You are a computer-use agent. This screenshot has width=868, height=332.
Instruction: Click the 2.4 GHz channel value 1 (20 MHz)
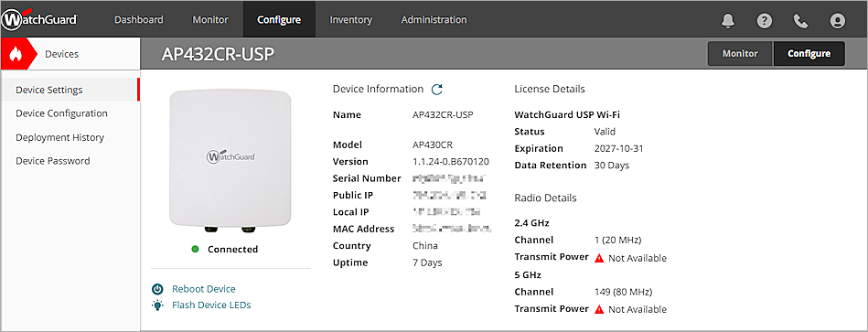point(617,241)
